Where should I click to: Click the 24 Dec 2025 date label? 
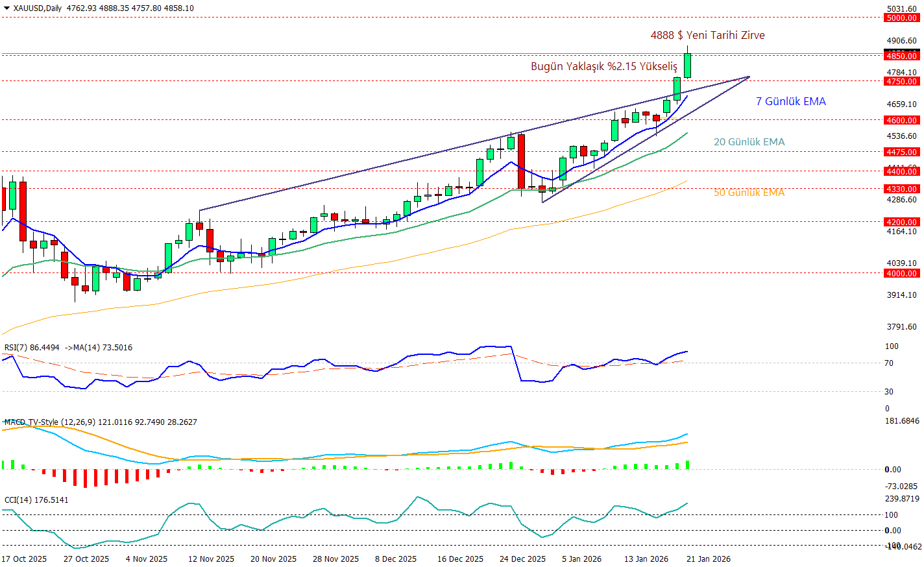[x=522, y=559]
